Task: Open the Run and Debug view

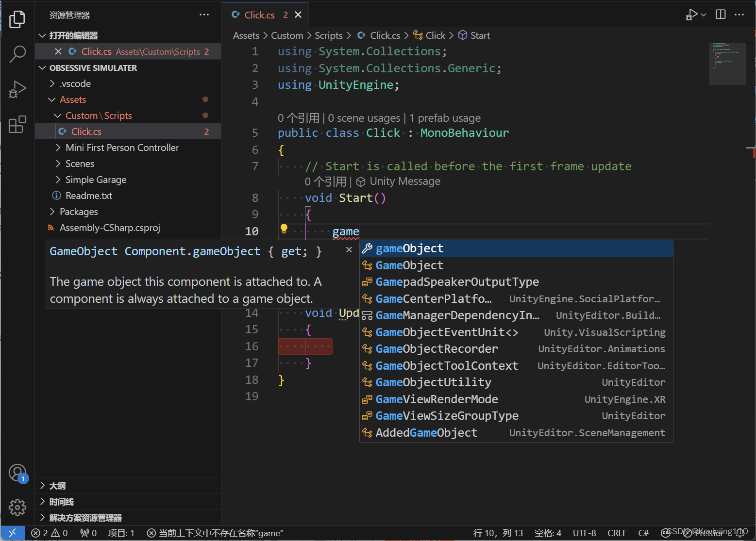Action: [17, 89]
